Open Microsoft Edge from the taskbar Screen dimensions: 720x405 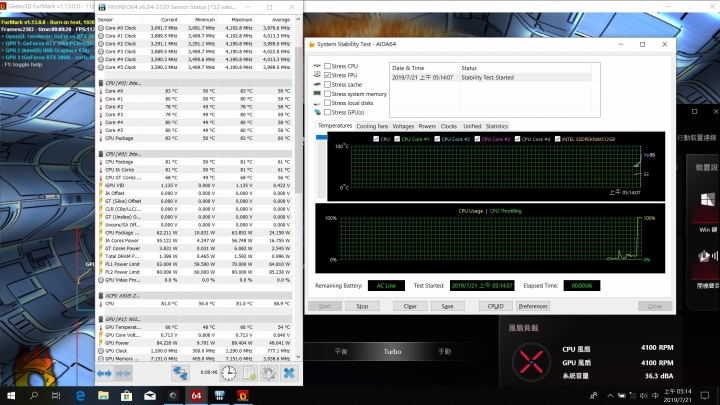coord(80,395)
